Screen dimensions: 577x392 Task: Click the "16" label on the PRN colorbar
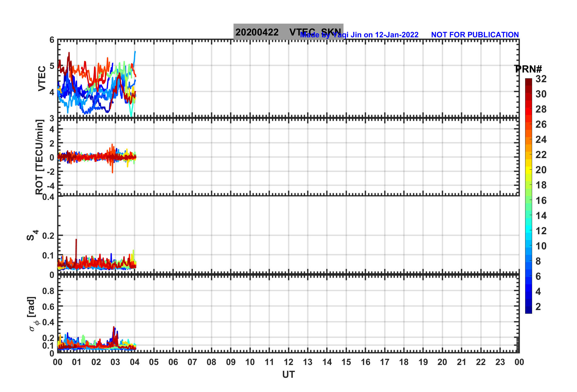pos(541,201)
